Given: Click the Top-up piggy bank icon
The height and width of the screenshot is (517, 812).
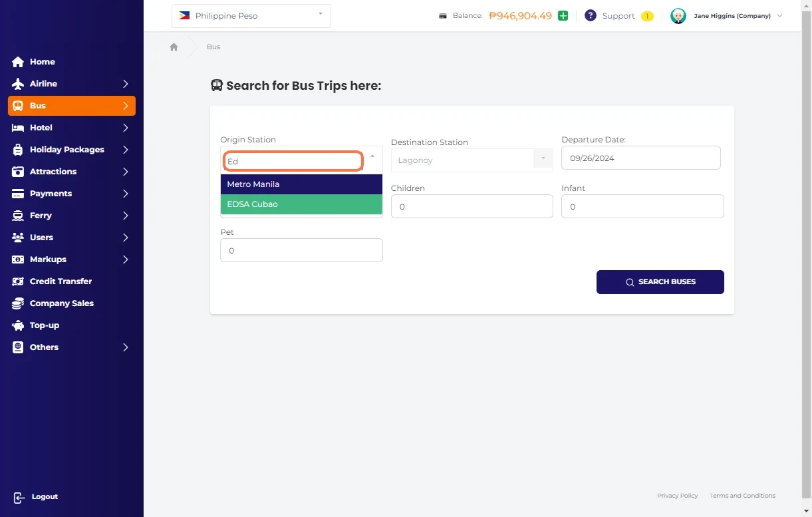Looking at the screenshot, I should point(18,325).
